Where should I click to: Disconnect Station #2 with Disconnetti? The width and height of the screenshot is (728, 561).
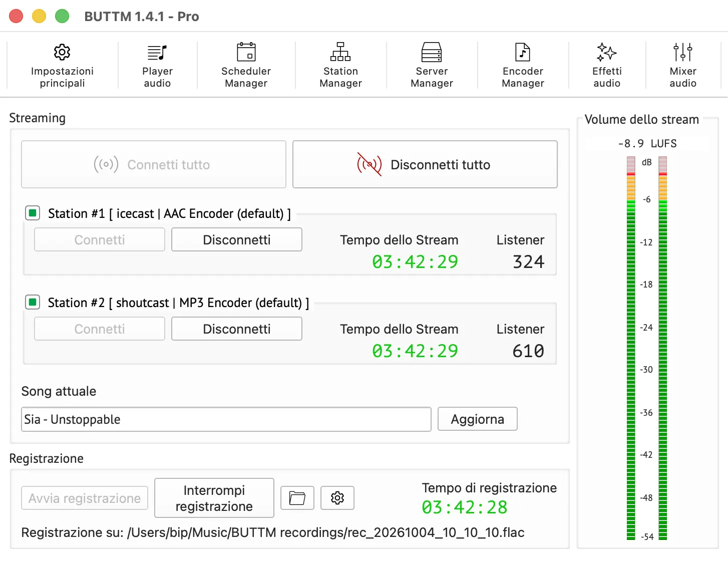tap(237, 329)
